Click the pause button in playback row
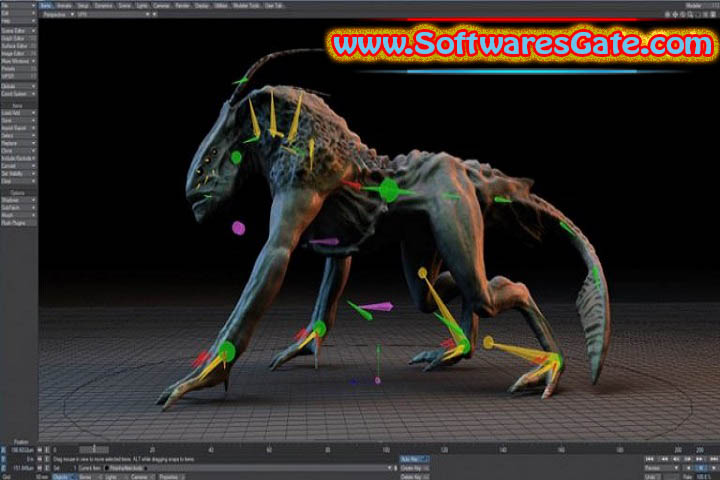 coord(701,468)
